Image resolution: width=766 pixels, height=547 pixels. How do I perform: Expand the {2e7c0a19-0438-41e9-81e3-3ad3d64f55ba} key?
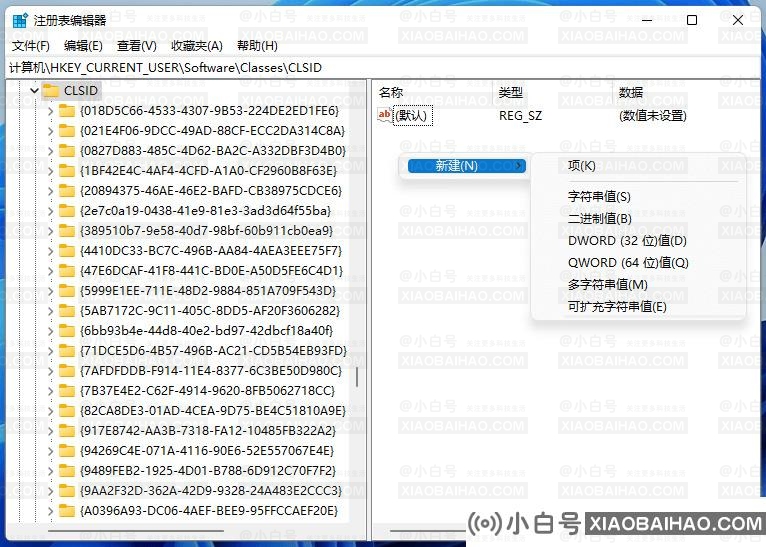50,211
